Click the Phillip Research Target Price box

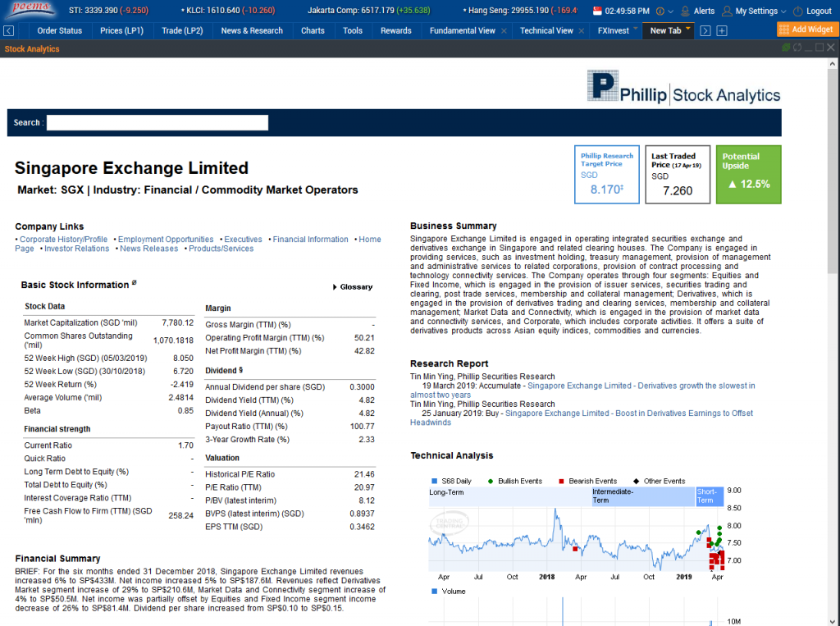tap(606, 175)
